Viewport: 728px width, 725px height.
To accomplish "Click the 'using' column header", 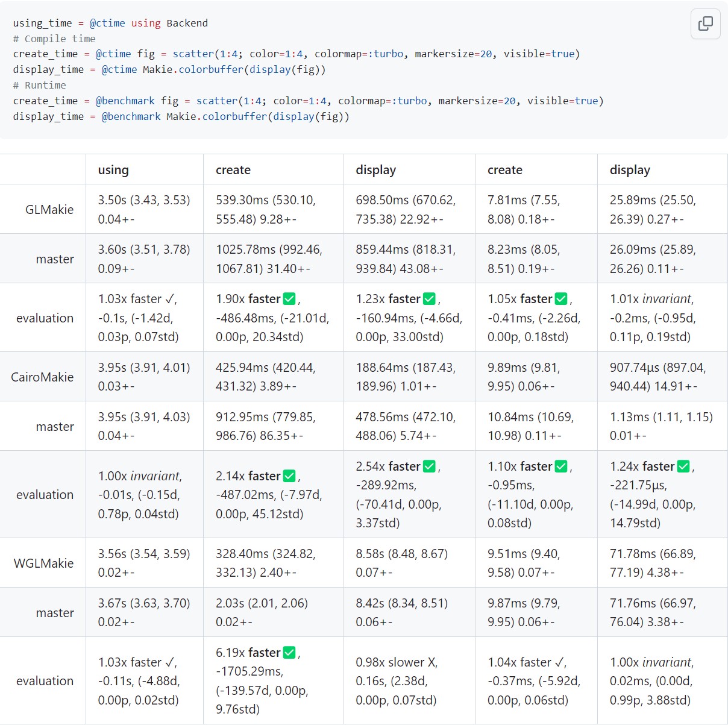I will point(113,170).
